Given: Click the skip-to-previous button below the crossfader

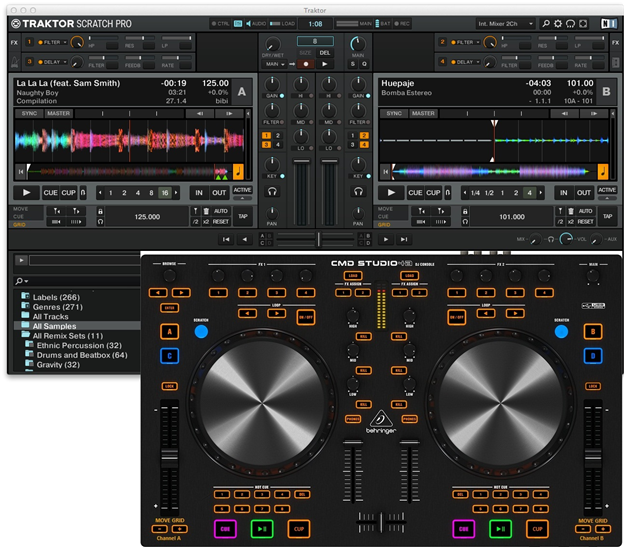Looking at the screenshot, I should [226, 239].
